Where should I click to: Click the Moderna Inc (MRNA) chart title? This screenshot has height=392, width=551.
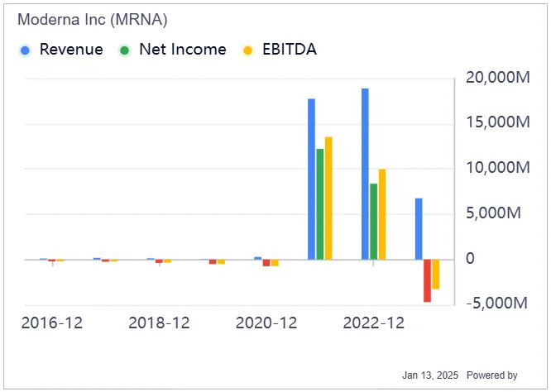(x=93, y=19)
